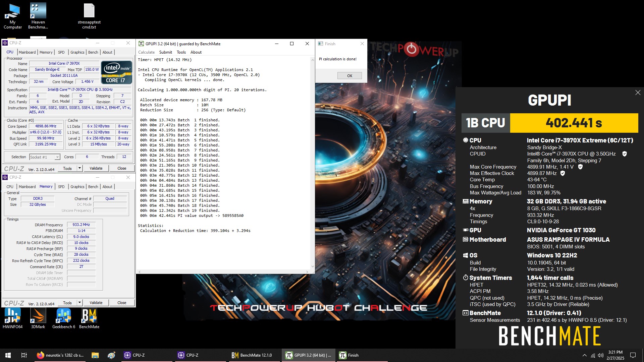Image resolution: width=644 pixels, height=362 pixels.
Task: Switch to first CPU-Z taskbar button
Action: pyautogui.click(x=147, y=355)
